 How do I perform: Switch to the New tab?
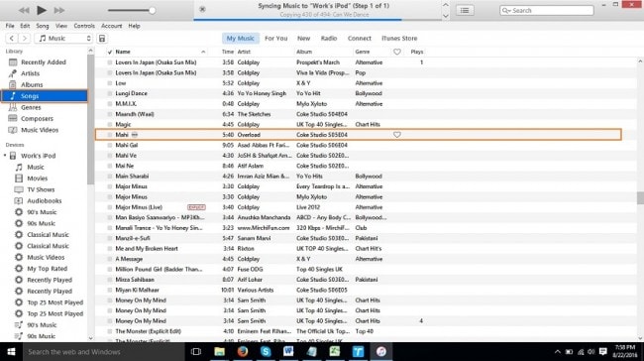point(303,39)
